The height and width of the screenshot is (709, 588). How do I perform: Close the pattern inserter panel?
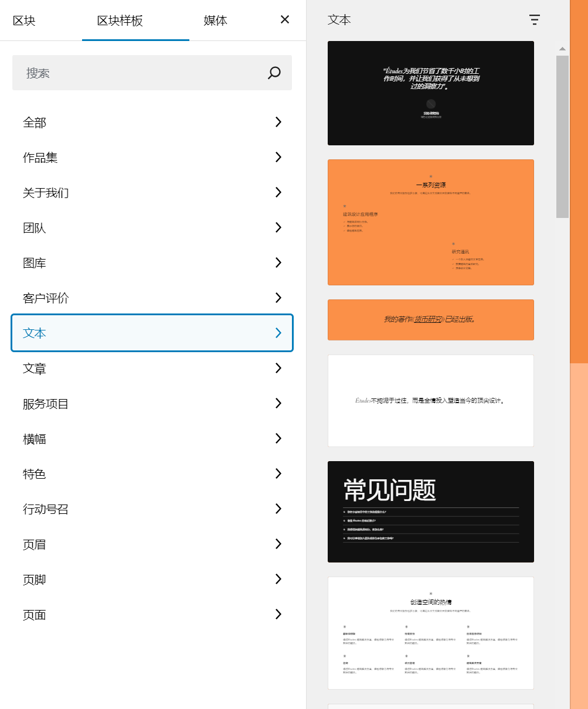pos(284,19)
